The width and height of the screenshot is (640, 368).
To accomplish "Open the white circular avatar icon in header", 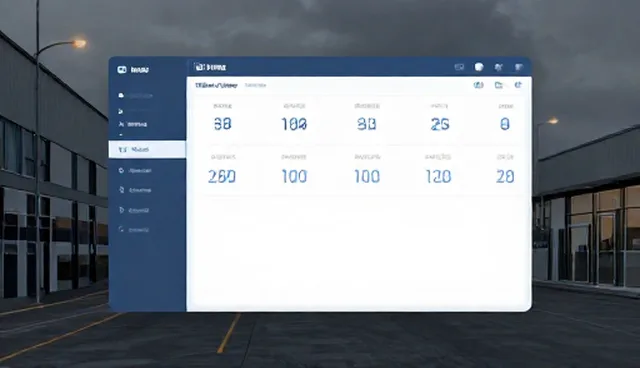I will pos(479,67).
